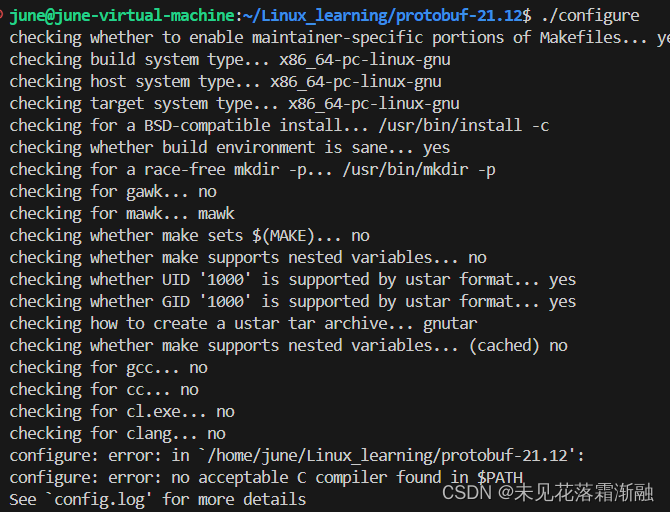
Task: Click the ./configure command text
Action: (590, 16)
